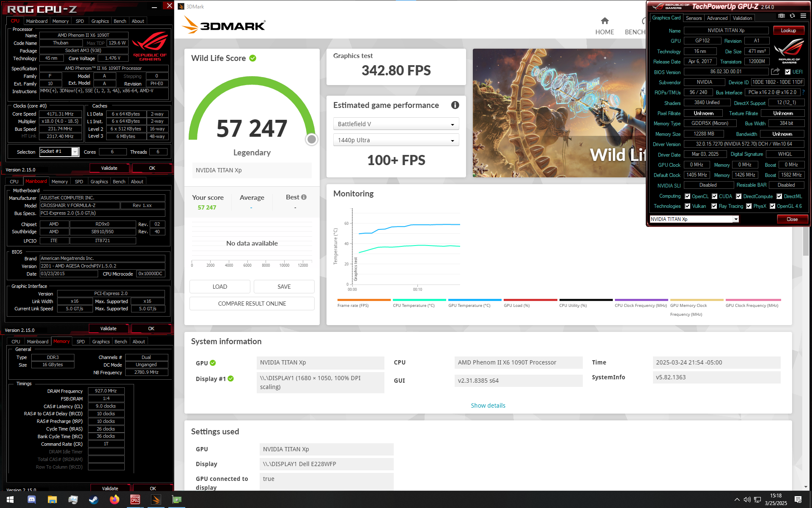This screenshot has height=508, width=812.
Task: Toggle the OpenCL checkbox
Action: (688, 196)
